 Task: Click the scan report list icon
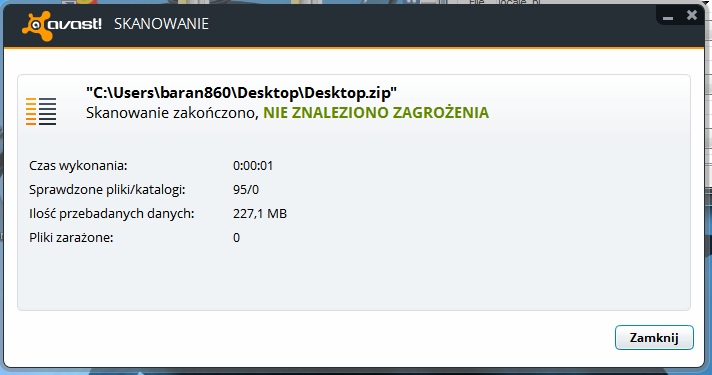(x=41, y=111)
